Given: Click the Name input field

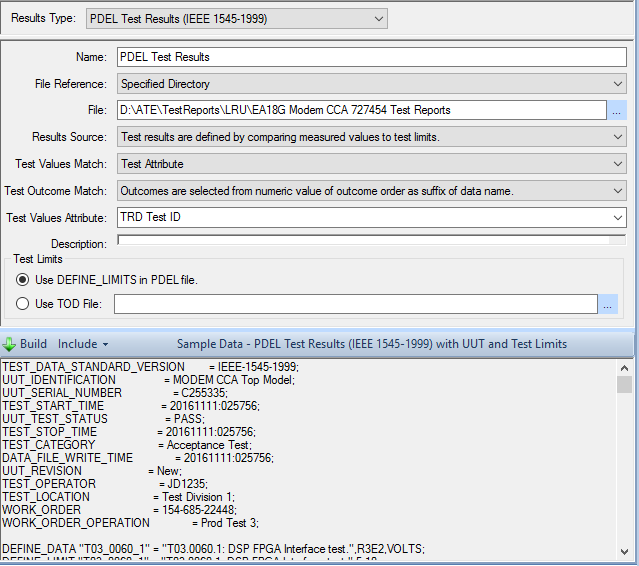Looking at the screenshot, I should (x=372, y=57).
